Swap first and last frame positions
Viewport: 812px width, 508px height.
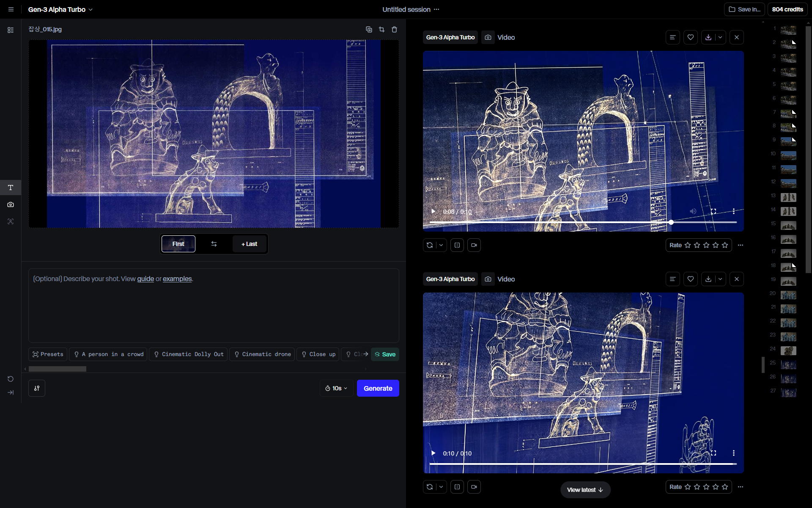point(214,244)
